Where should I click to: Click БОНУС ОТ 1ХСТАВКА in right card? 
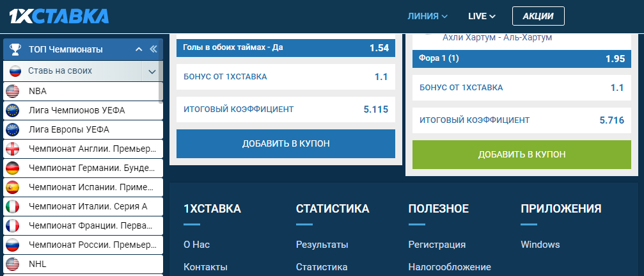pos(522,88)
